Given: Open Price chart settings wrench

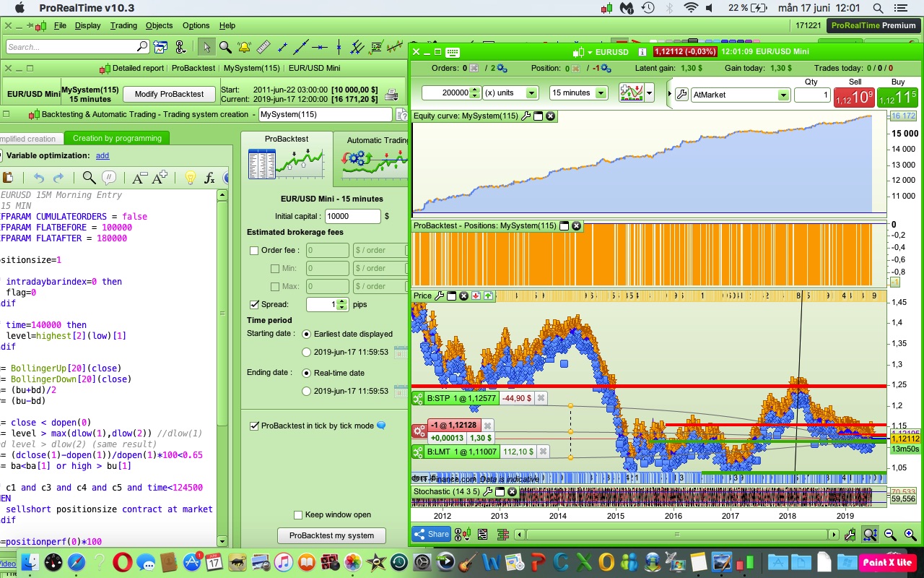Looking at the screenshot, I should 440,296.
